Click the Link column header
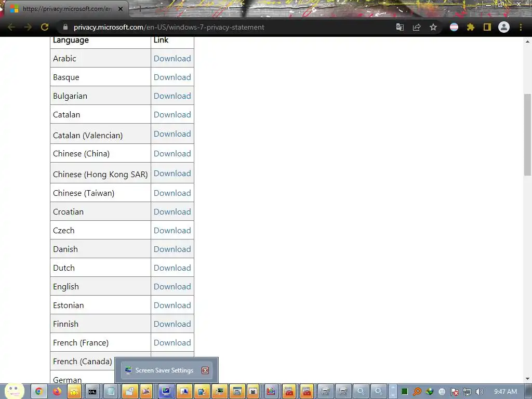This screenshot has width=532, height=399. click(x=161, y=40)
